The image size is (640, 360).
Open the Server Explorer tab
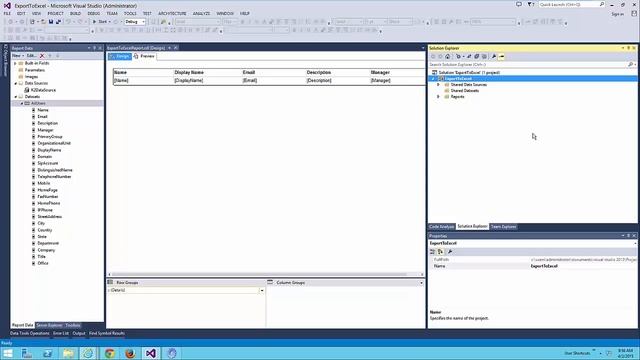click(x=49, y=325)
